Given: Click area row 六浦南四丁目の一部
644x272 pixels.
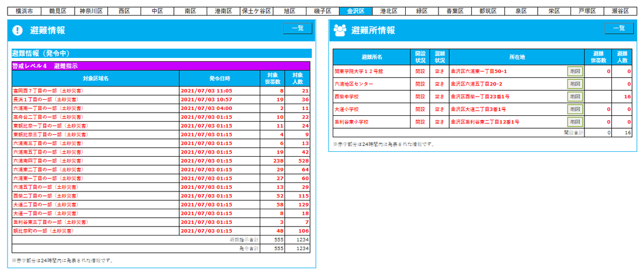Looking at the screenshot, I should [x=161, y=160].
